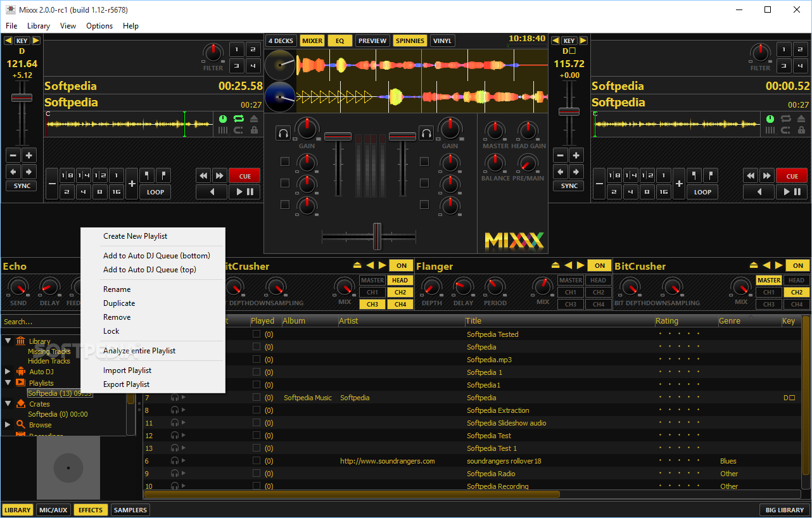Click the left deck pitch slider handle
The width and height of the screenshot is (812, 518).
[22, 98]
